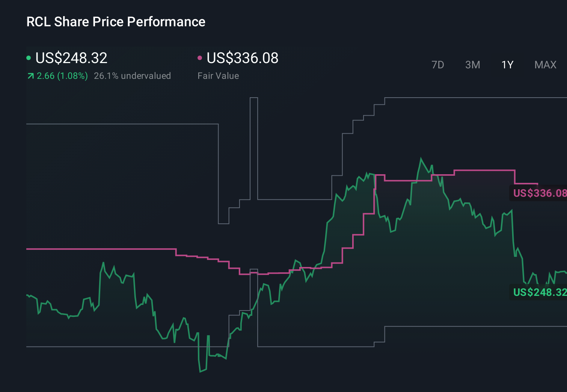Click green US$248.32 label on chart
This screenshot has width=567, height=392.
coord(539,292)
